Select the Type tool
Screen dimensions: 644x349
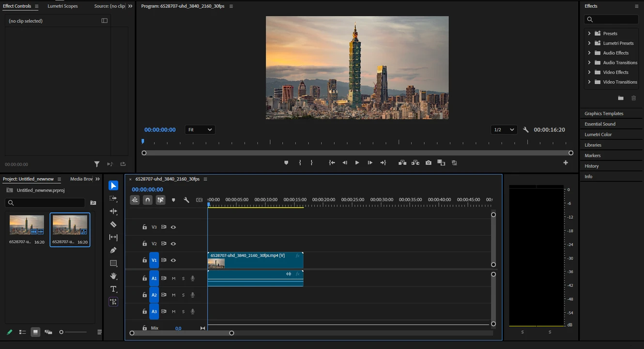pyautogui.click(x=113, y=289)
